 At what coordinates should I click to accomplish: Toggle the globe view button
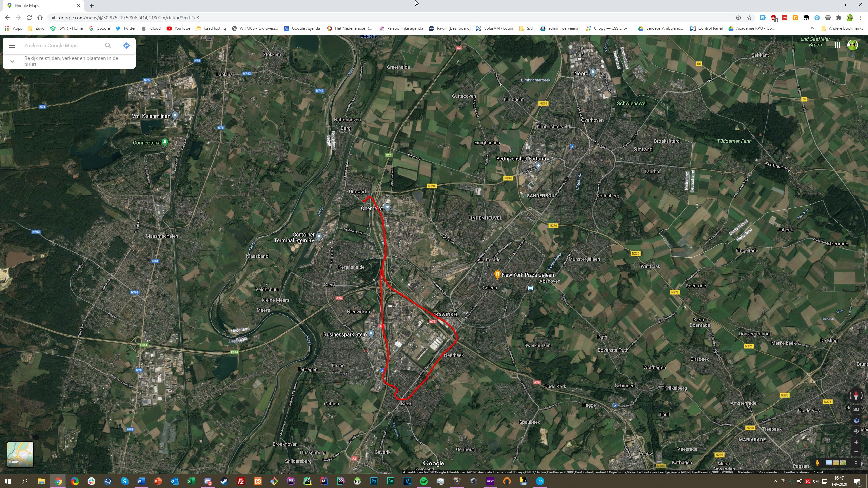tap(856, 421)
